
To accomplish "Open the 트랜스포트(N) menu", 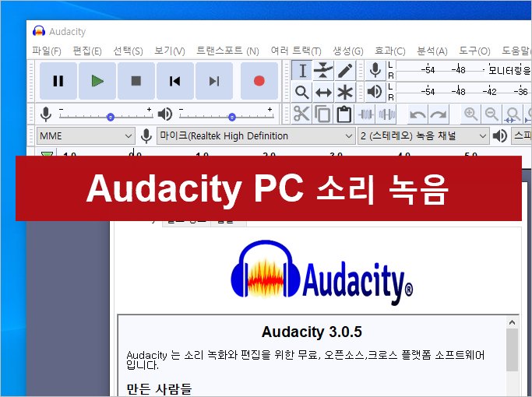I will pyautogui.click(x=227, y=51).
